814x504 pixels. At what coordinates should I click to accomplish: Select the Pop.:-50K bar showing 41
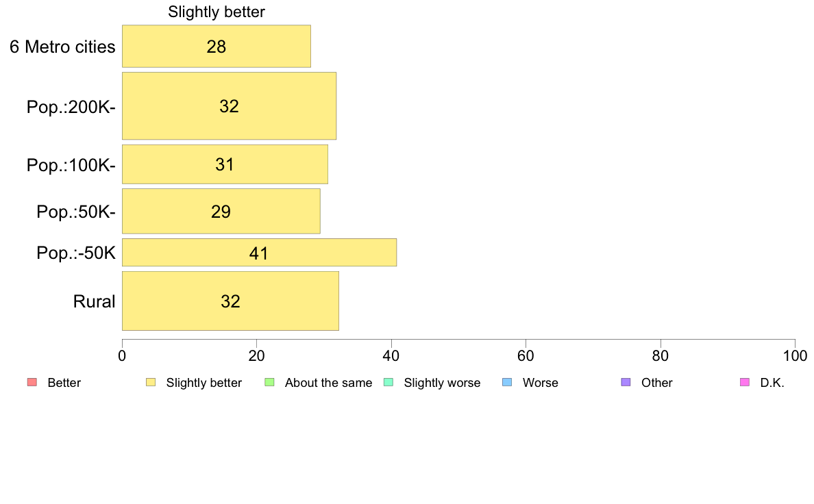260,253
